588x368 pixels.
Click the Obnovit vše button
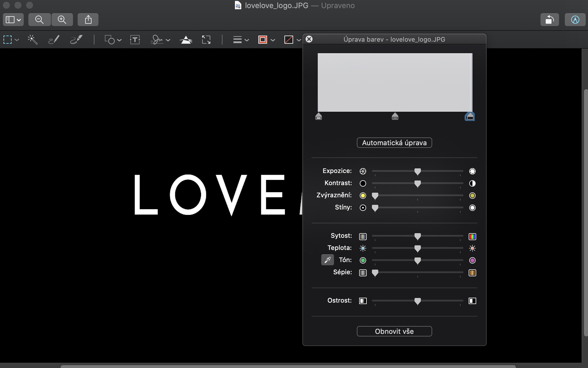point(394,331)
